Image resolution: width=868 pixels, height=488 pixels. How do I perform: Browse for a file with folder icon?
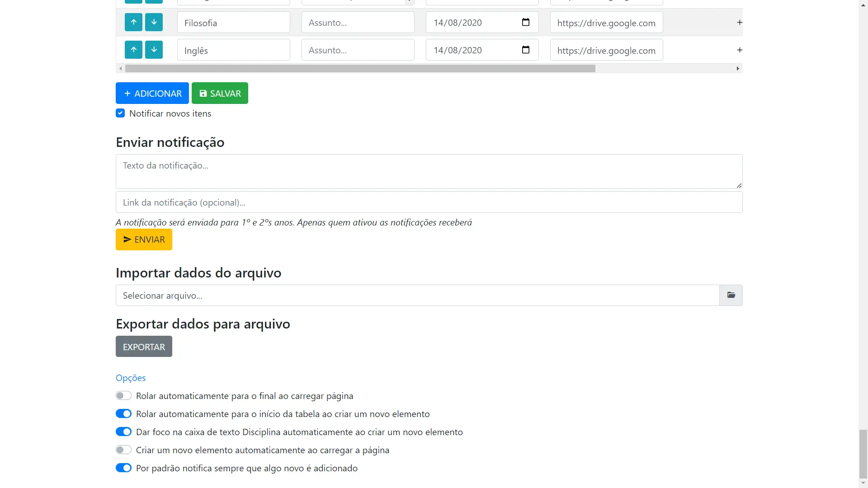click(x=731, y=295)
